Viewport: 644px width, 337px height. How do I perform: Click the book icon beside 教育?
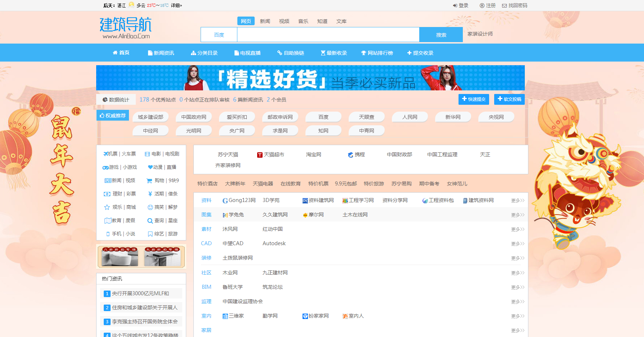(108, 221)
